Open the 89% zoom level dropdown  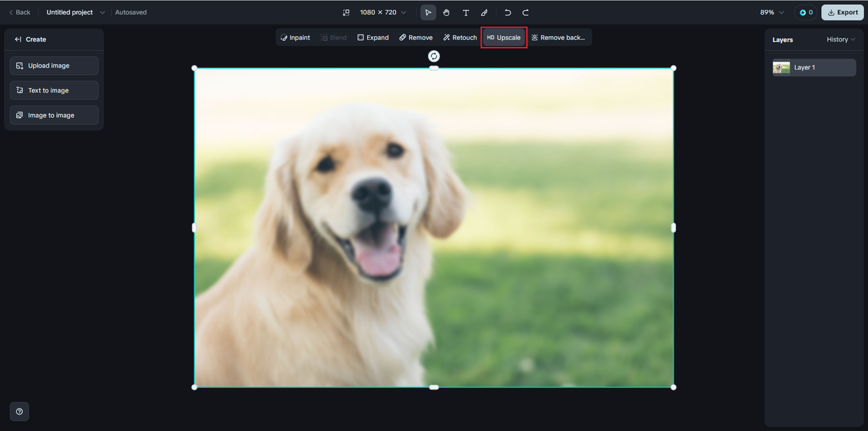772,12
